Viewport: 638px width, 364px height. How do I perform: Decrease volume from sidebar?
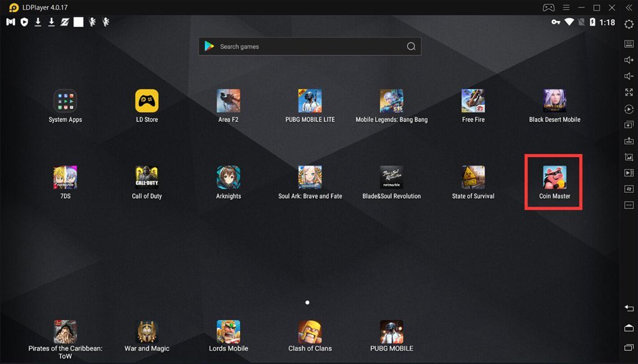[x=629, y=76]
